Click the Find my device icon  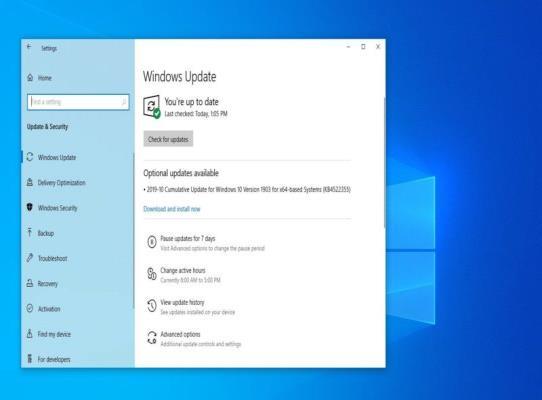pos(30,334)
